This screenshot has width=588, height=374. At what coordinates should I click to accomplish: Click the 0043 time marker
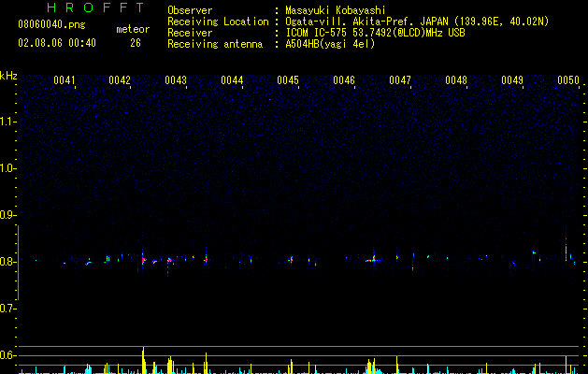click(176, 80)
